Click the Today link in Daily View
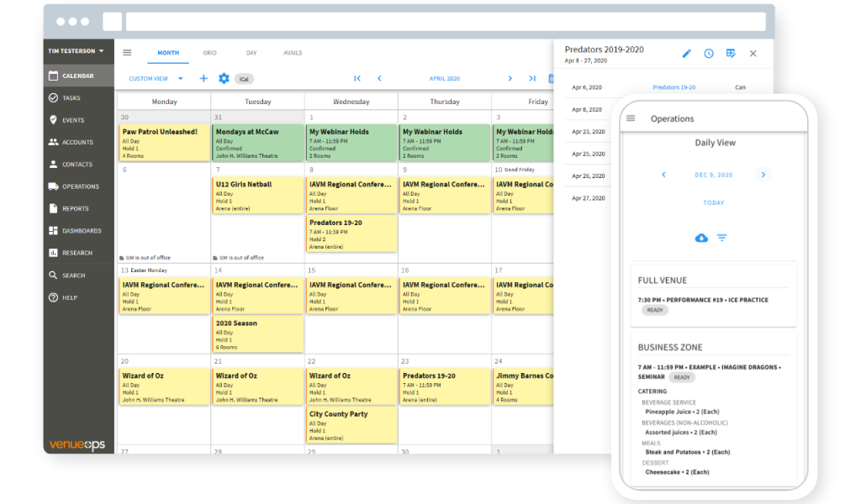Image resolution: width=861 pixels, height=504 pixels. click(x=714, y=202)
